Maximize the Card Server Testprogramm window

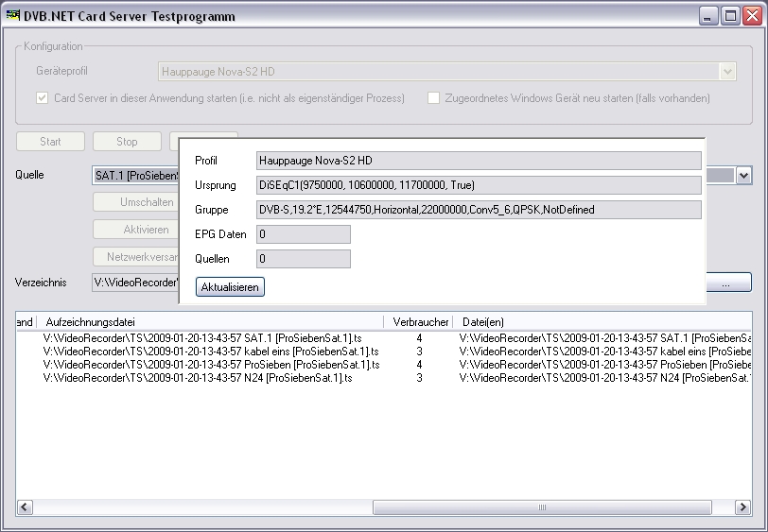pyautogui.click(x=730, y=16)
